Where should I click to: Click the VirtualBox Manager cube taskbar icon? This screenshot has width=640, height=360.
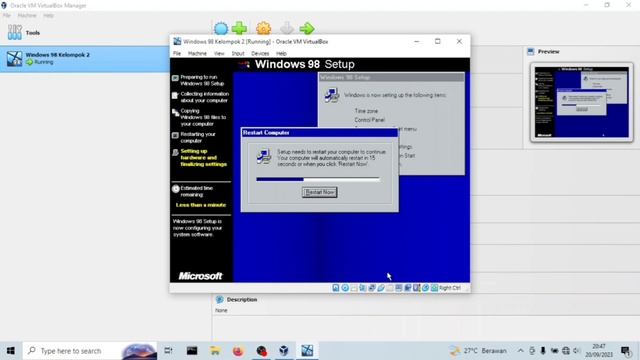pyautogui.click(x=284, y=351)
